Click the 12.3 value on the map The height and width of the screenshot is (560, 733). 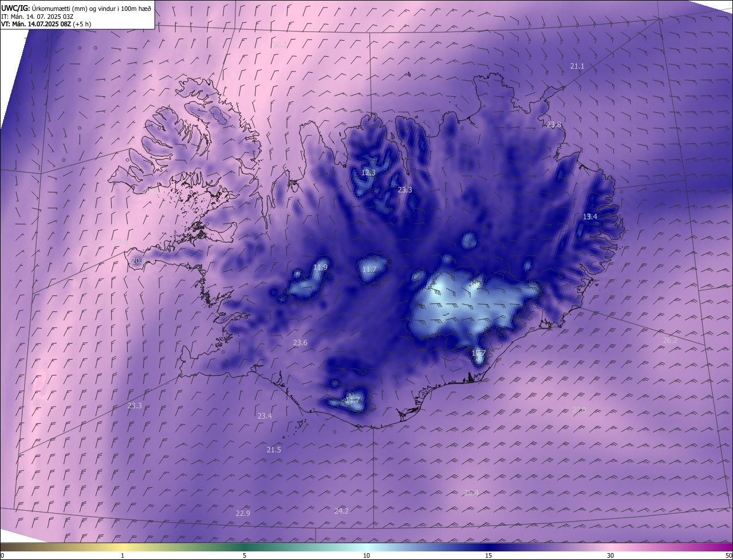[368, 172]
